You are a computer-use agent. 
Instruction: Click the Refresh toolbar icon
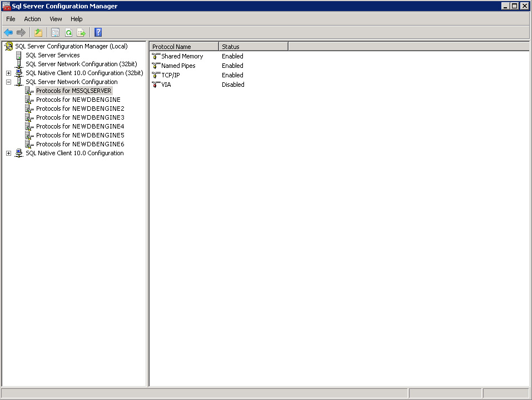(x=68, y=33)
